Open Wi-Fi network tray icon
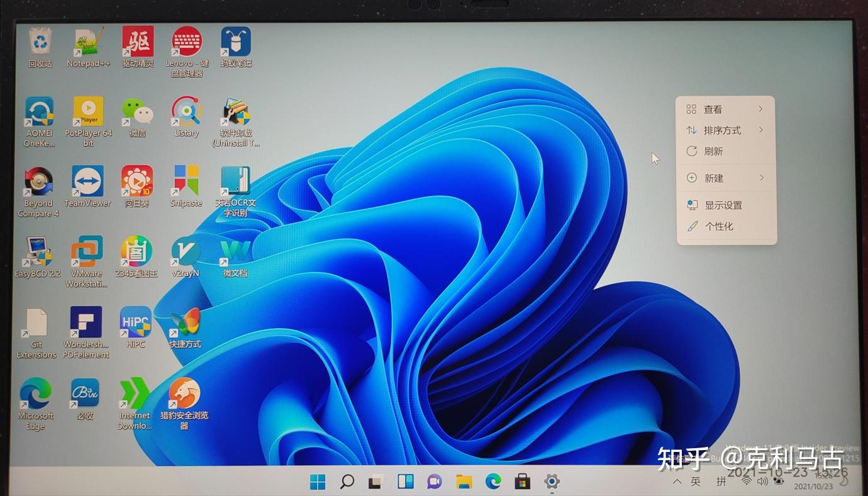 click(747, 482)
